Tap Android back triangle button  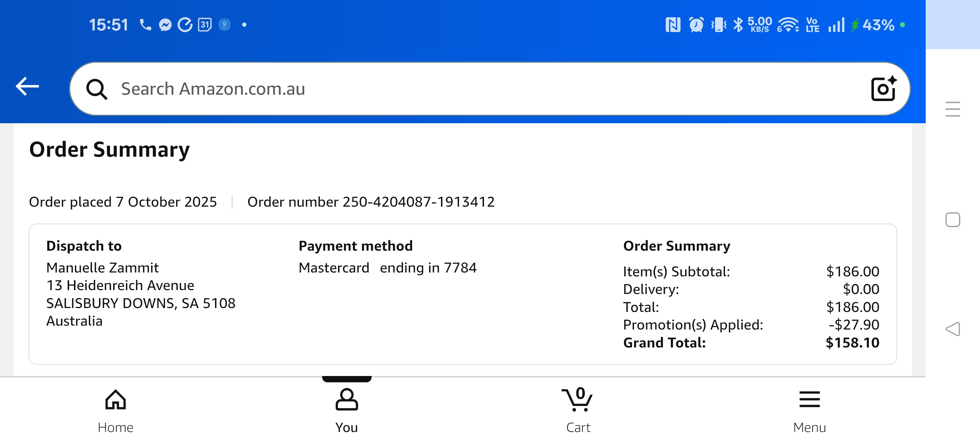tap(952, 329)
